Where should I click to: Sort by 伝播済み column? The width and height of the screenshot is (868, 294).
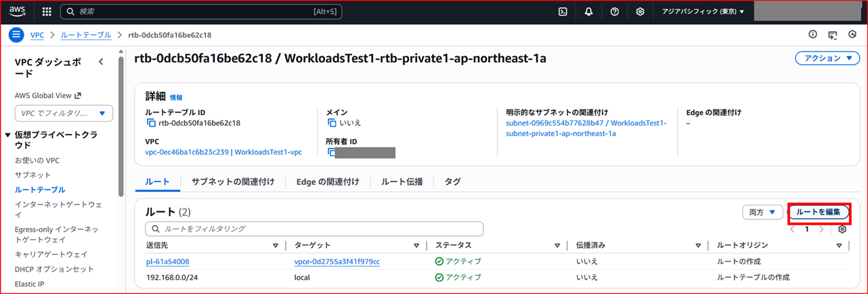coord(697,245)
